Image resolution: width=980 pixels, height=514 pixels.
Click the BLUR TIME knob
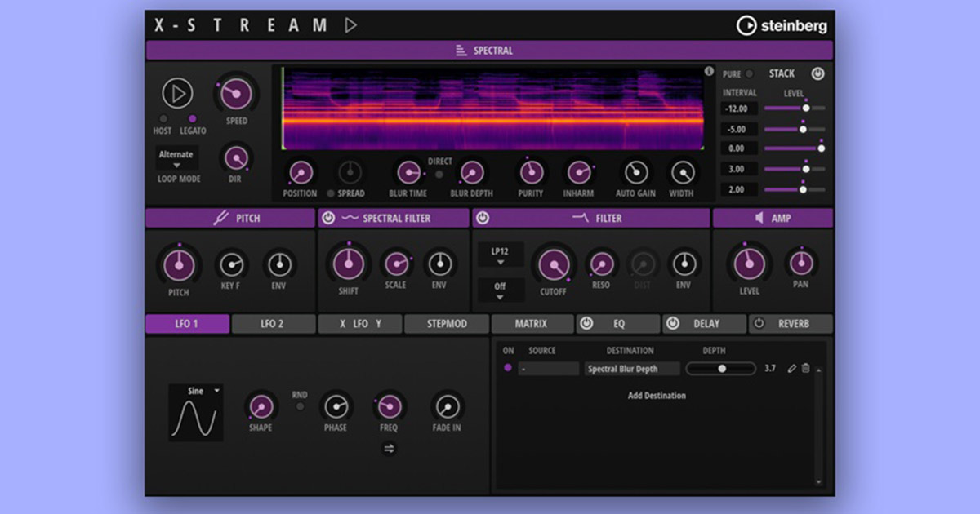[408, 172]
